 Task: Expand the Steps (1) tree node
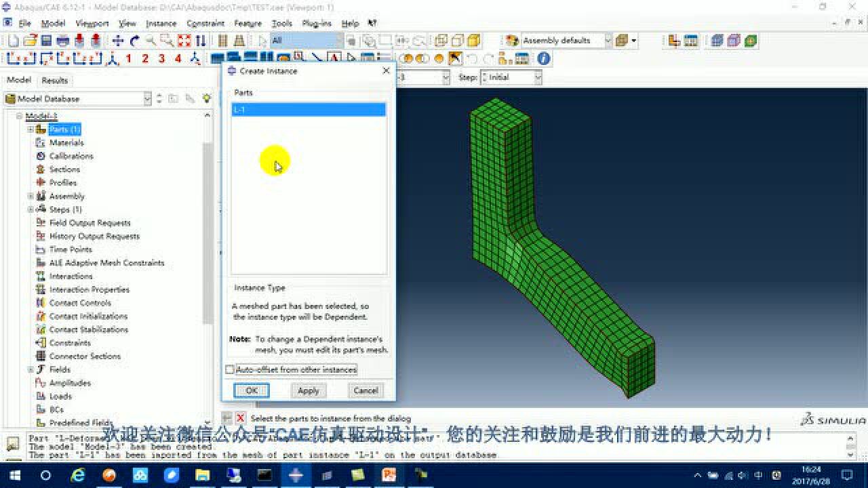tap(31, 209)
